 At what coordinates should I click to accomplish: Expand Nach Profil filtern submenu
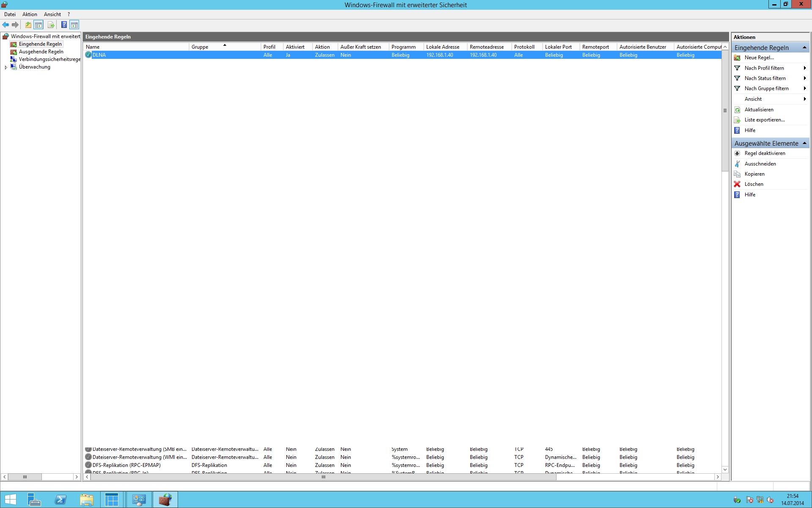coord(804,68)
